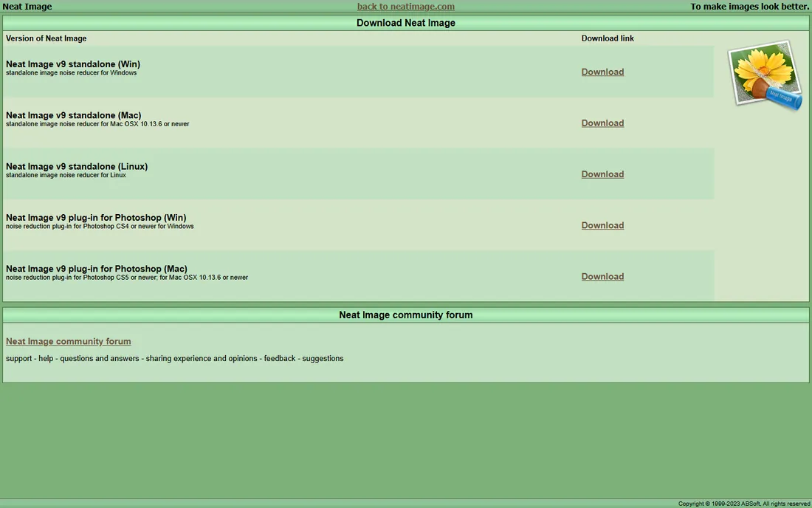Screen dimensions: 812x508
Task: Download Neat Image v9 standalone (Linux)
Action: (602, 174)
